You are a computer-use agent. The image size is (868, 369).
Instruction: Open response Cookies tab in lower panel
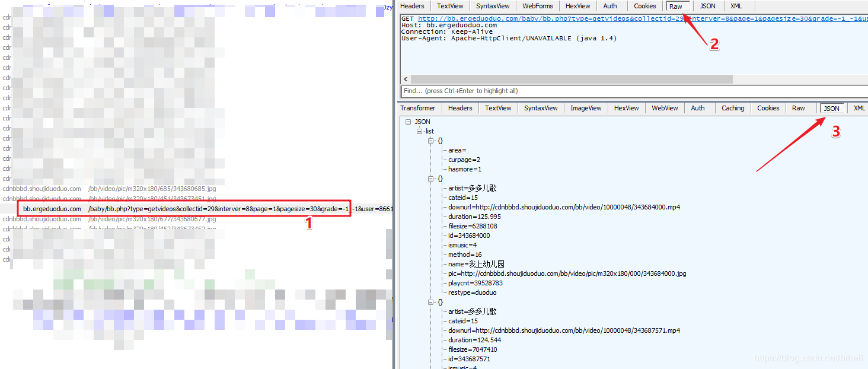[768, 108]
